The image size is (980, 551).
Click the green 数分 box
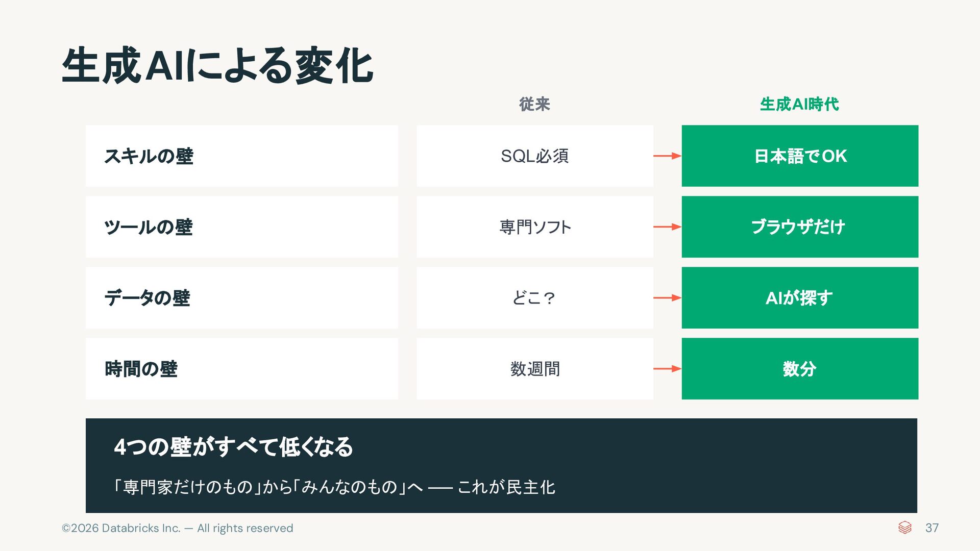click(799, 368)
